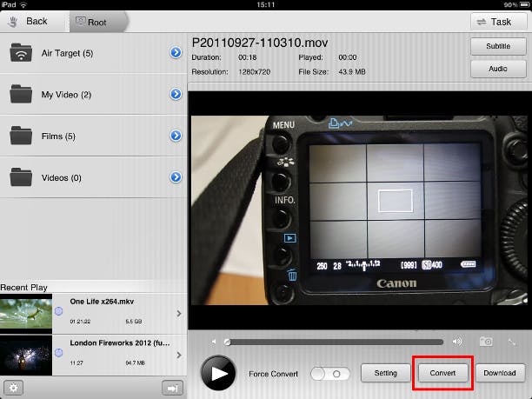Expand Air Target folder blue arrow
The height and width of the screenshot is (399, 532).
176,52
